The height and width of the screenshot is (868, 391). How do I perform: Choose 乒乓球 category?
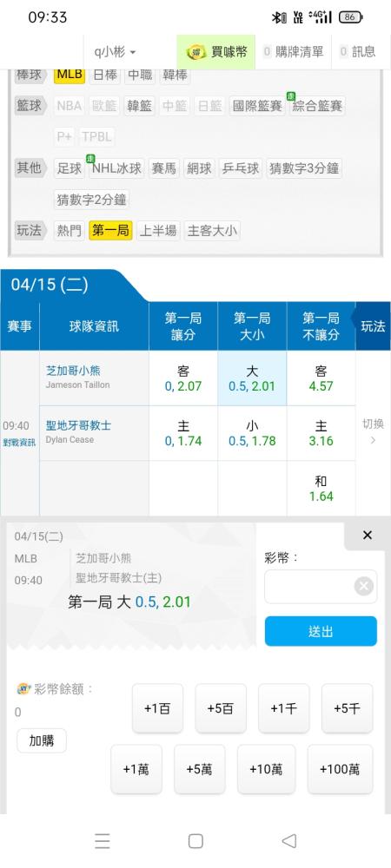coord(241,168)
